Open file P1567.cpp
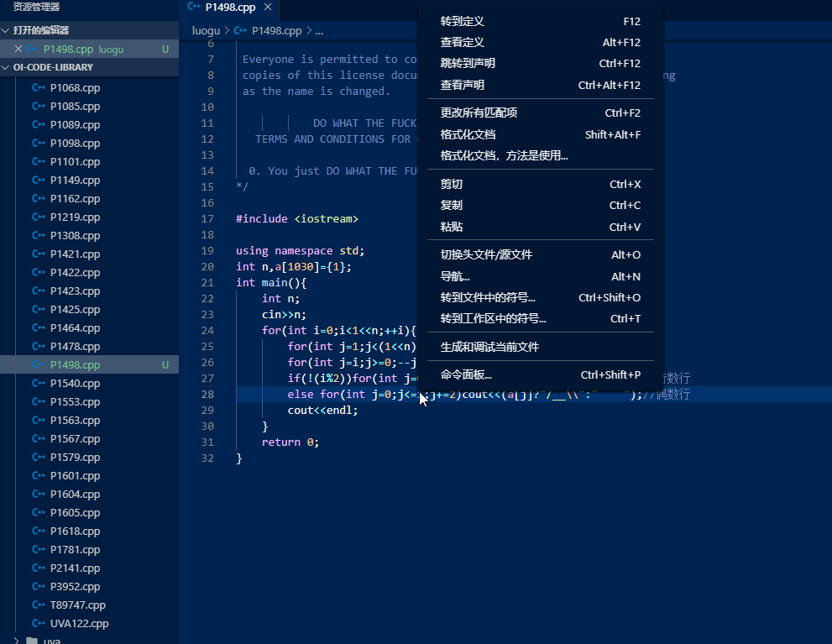This screenshot has width=832, height=644. (x=75, y=438)
